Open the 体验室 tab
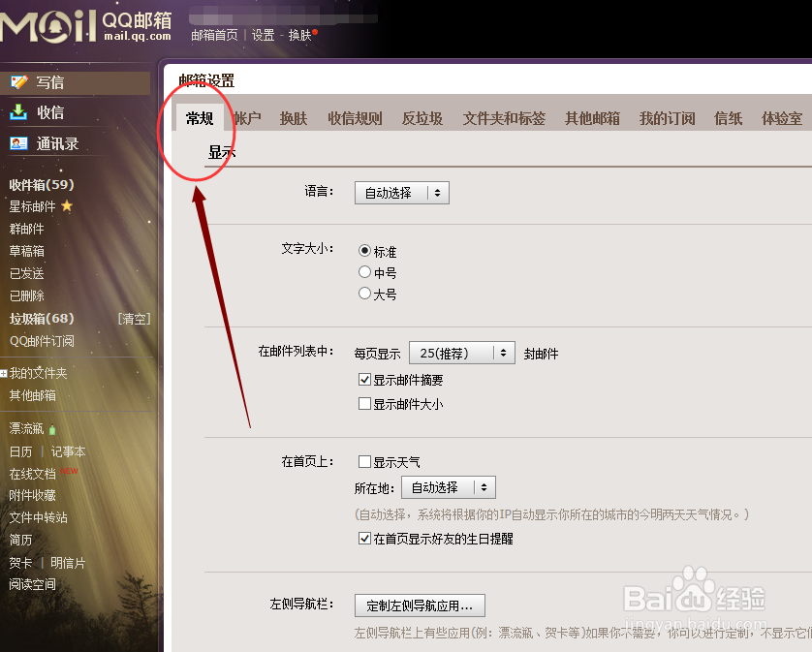Image resolution: width=812 pixels, height=652 pixels. (782, 118)
